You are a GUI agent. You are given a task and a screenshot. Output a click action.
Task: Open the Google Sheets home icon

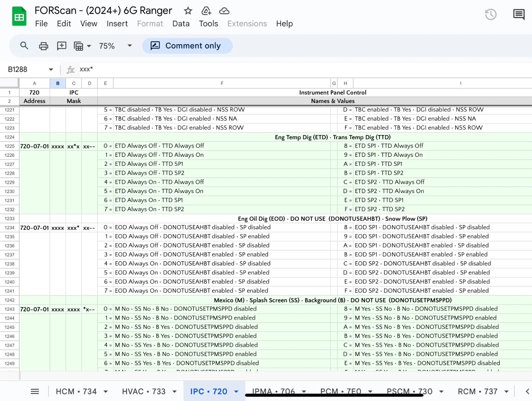[19, 17]
